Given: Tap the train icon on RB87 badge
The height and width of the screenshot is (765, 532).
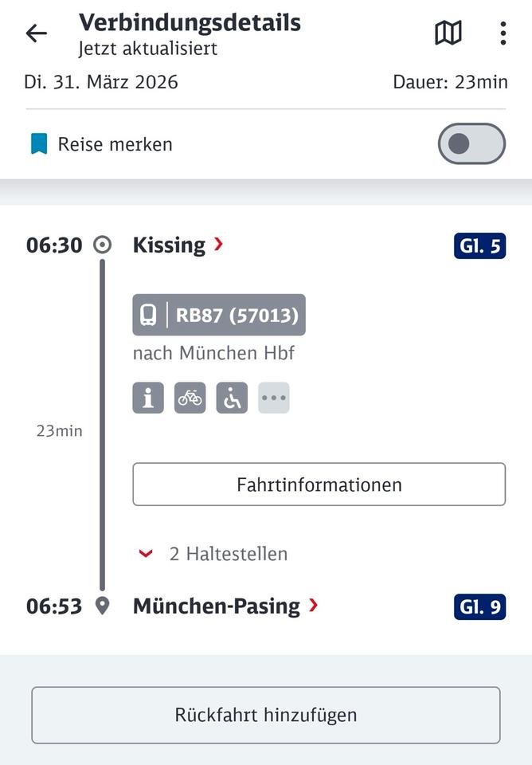Looking at the screenshot, I should click(x=149, y=316).
